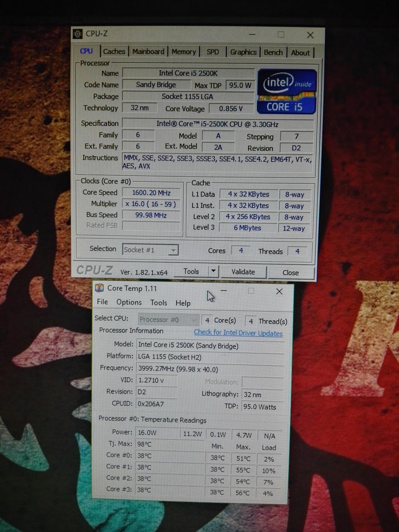Viewport: 399px width, 532px height.
Task: Open the About tab in CPU-Z
Action: coord(300,52)
